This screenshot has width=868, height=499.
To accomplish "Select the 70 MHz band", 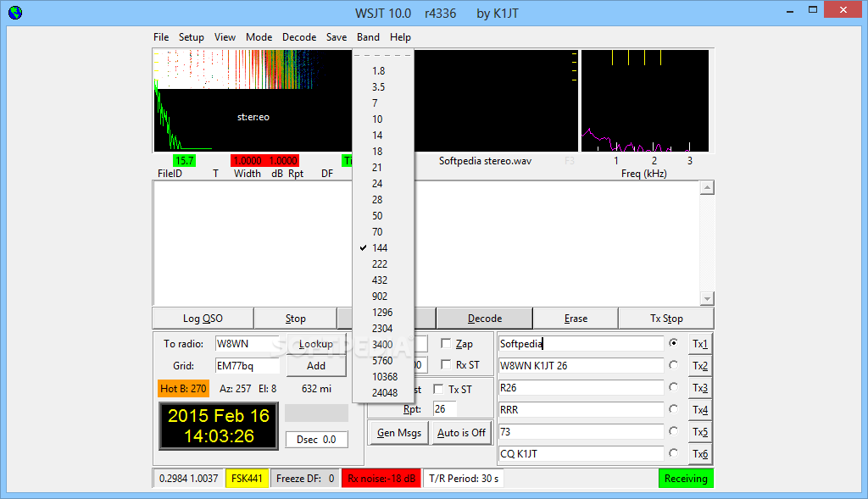I will (x=383, y=231).
